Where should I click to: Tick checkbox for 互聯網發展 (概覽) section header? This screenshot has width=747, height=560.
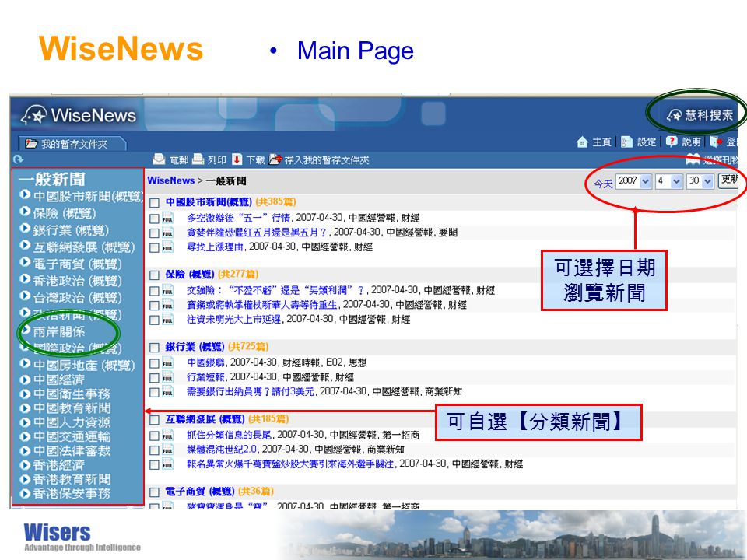[x=154, y=420]
